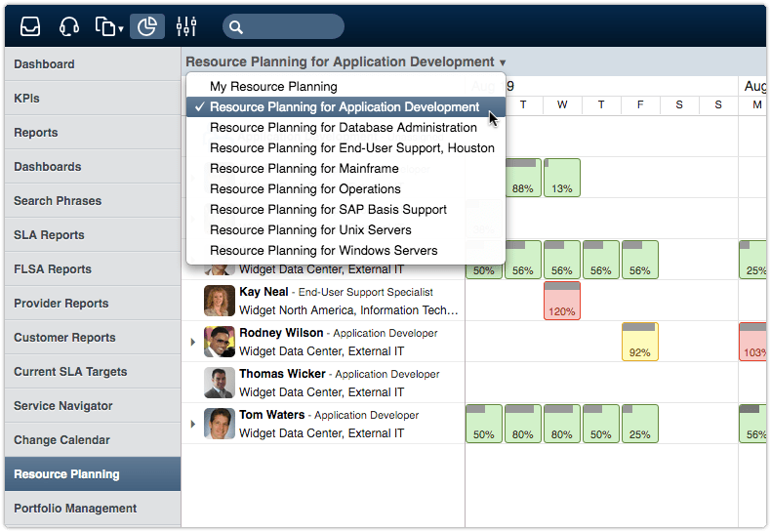Open Portfolio Management sidebar item
Image resolution: width=771 pixels, height=532 pixels.
[x=75, y=509]
